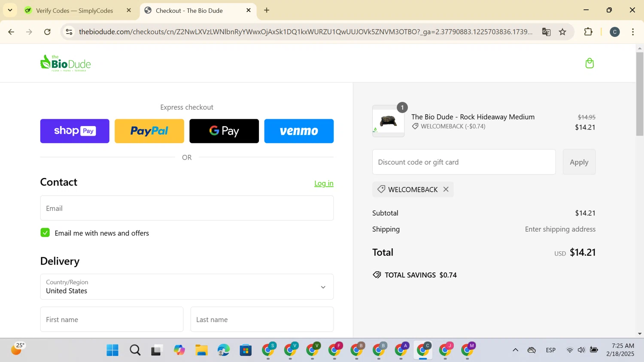Translate this page icon

pos(546,32)
